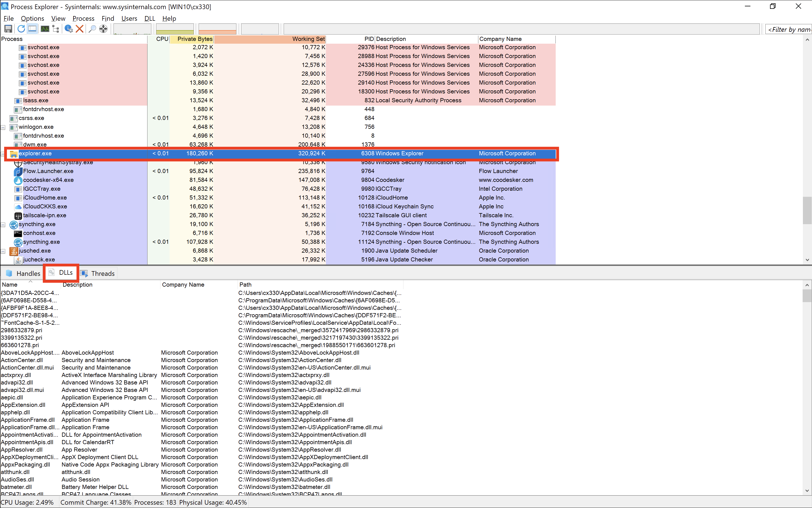This screenshot has height=508, width=812.
Task: Open the DLL menu
Action: (x=150, y=19)
